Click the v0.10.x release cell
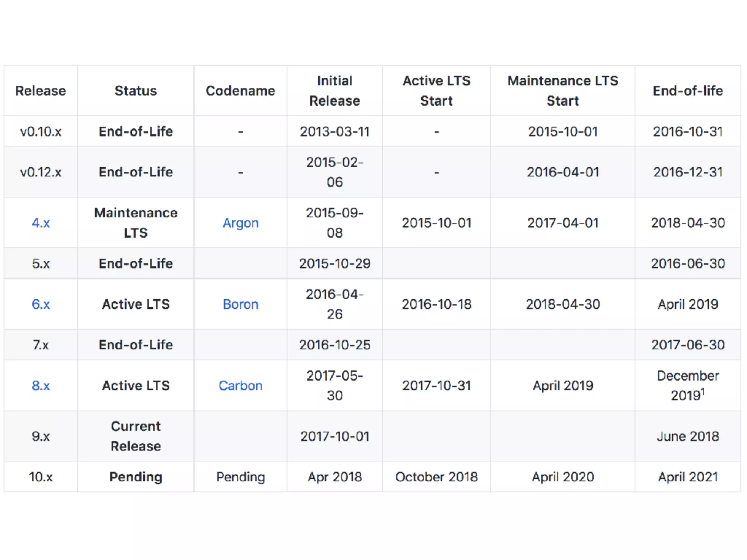Screen dimensions: 747x560 (40, 132)
